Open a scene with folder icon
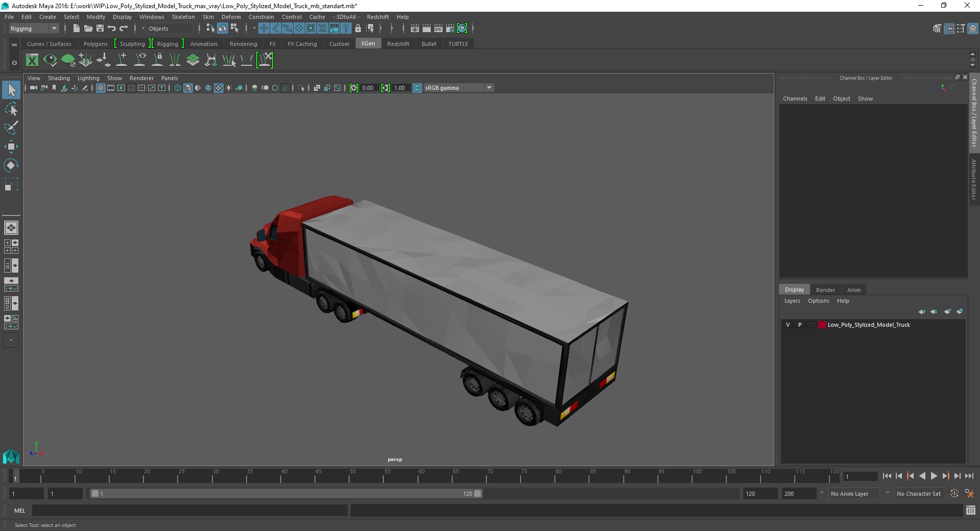 click(x=88, y=29)
